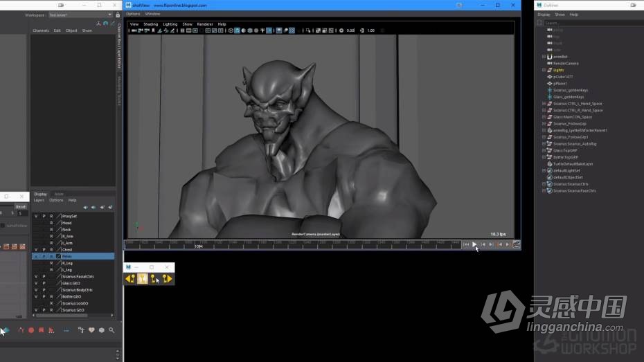Open Channels menu in Channel Box
Viewport: 644px width, 362px height.
coord(41,30)
